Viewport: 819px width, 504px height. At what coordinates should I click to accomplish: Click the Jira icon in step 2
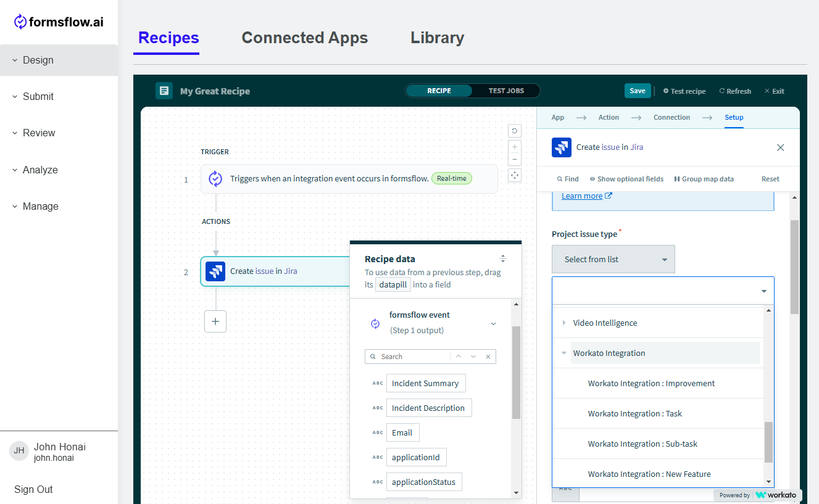215,271
